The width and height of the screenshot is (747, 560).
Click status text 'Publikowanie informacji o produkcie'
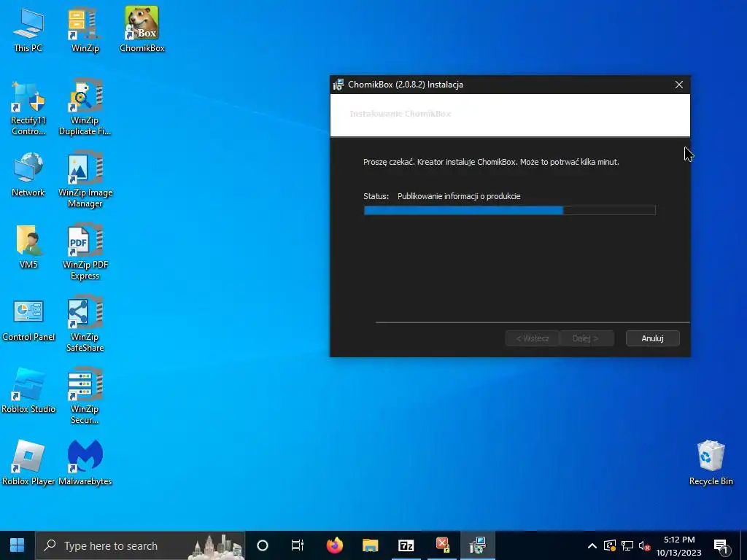(459, 196)
